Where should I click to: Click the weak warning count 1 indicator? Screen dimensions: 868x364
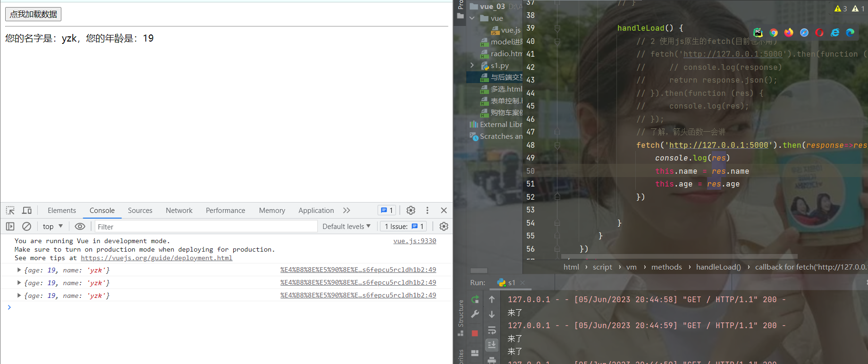(858, 8)
